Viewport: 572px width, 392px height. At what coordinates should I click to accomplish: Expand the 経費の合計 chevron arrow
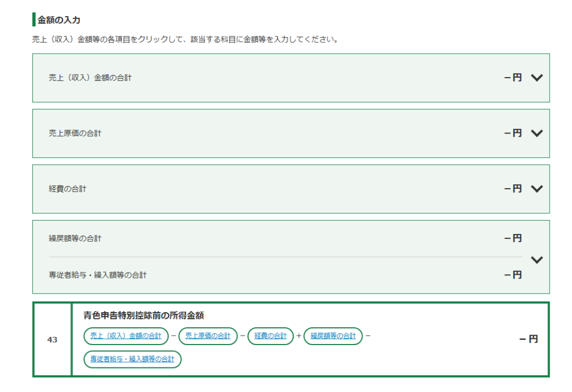(536, 189)
